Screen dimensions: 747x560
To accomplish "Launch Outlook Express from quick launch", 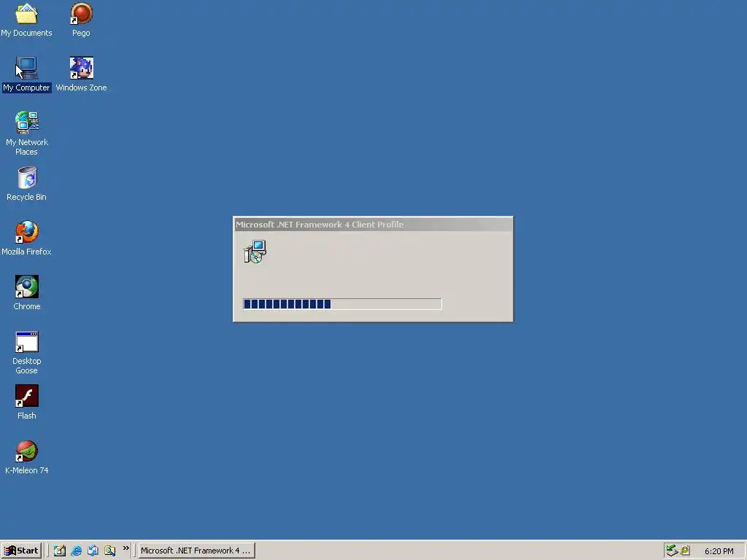I will [x=93, y=551].
